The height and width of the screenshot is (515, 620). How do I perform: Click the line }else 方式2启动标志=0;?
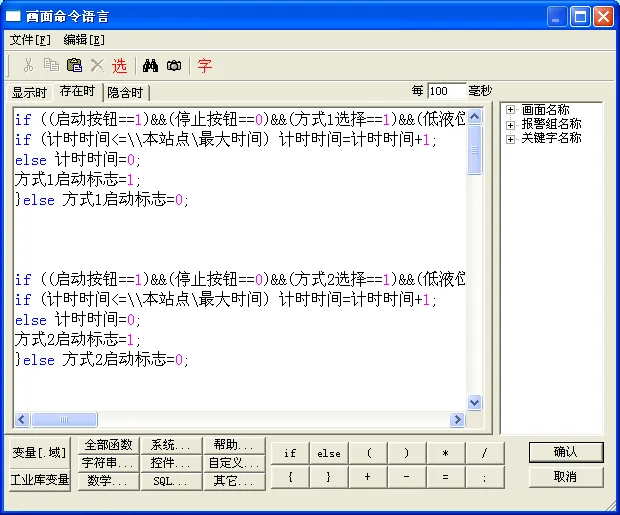pyautogui.click(x=102, y=360)
